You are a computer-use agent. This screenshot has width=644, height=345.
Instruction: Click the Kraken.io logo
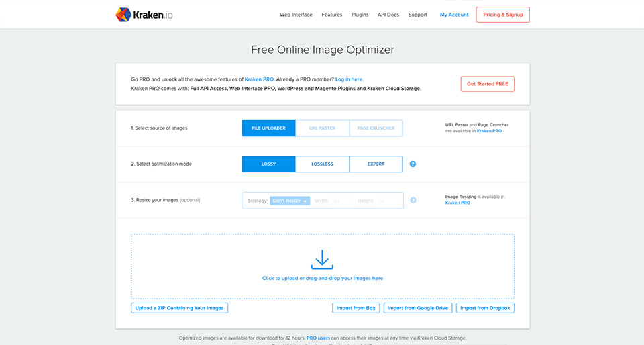(144, 15)
